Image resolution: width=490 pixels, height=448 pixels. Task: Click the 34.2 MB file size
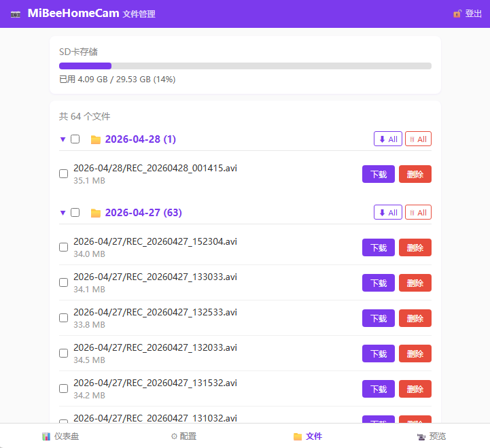[90, 396]
